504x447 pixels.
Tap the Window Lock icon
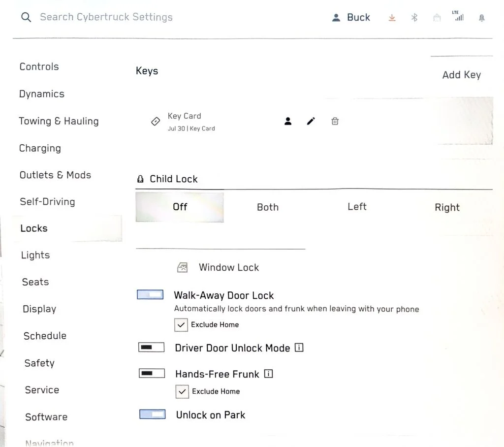click(x=182, y=267)
